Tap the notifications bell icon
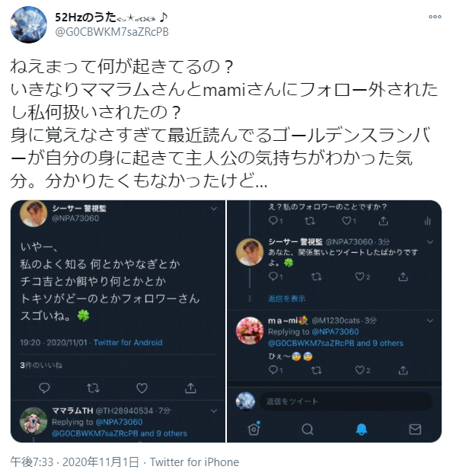The height and width of the screenshot is (476, 453). point(361,430)
